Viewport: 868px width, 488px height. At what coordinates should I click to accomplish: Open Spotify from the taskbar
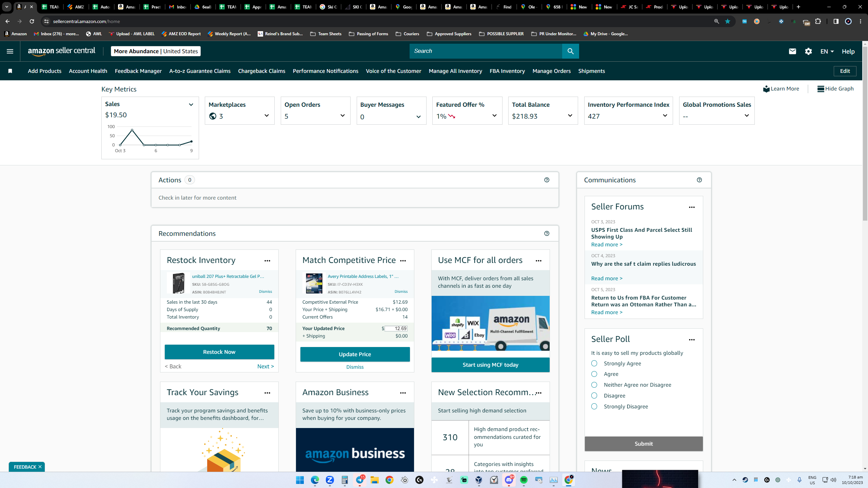click(x=524, y=480)
